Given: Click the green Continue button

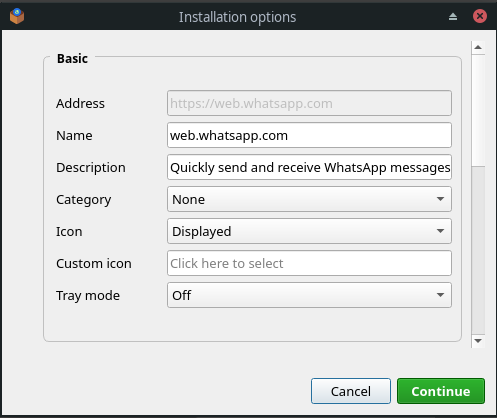Looking at the screenshot, I should coord(441,391).
